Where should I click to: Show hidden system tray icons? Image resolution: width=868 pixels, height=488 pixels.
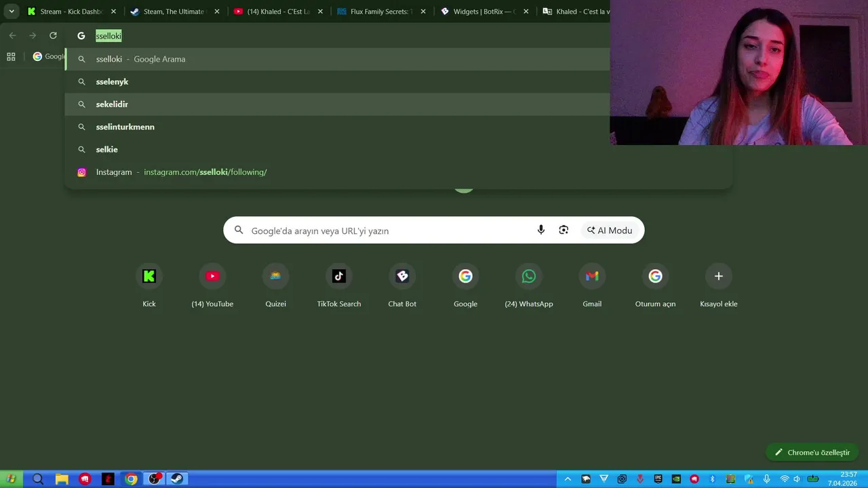(x=568, y=479)
